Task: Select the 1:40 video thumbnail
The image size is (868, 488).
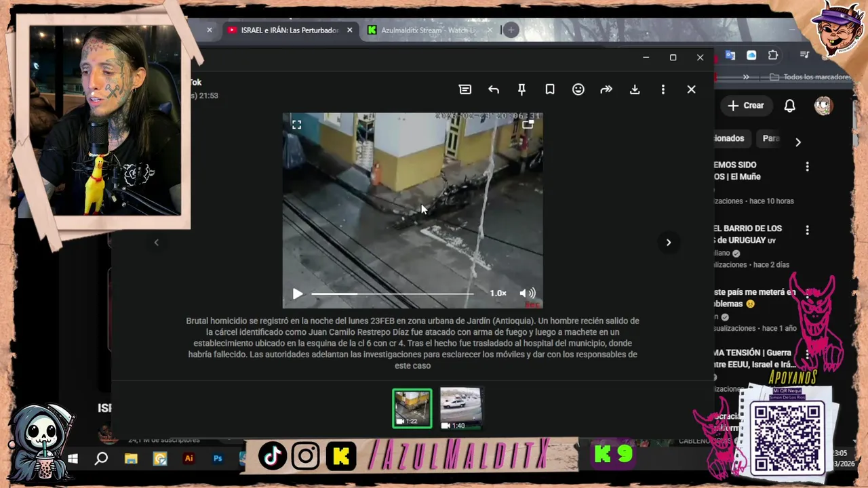Action: point(460,409)
